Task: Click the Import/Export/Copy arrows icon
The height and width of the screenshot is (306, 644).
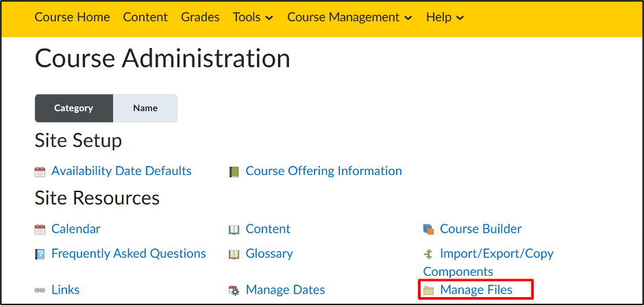Action: pos(429,254)
